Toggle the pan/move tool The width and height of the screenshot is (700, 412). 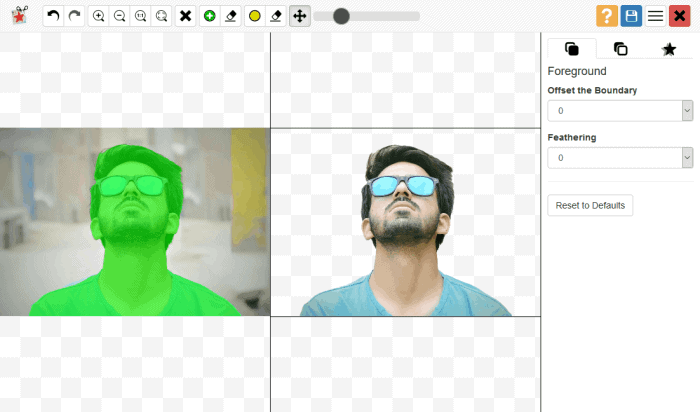click(300, 17)
